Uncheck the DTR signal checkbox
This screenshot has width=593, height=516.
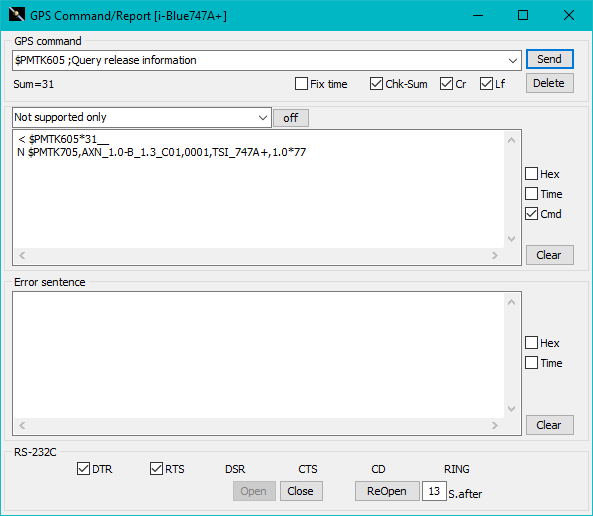point(83,468)
